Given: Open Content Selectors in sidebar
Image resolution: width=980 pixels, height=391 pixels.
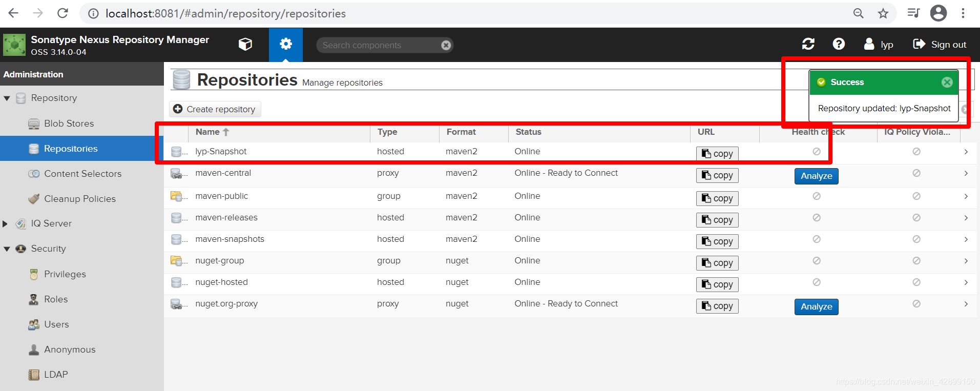Looking at the screenshot, I should pos(82,174).
